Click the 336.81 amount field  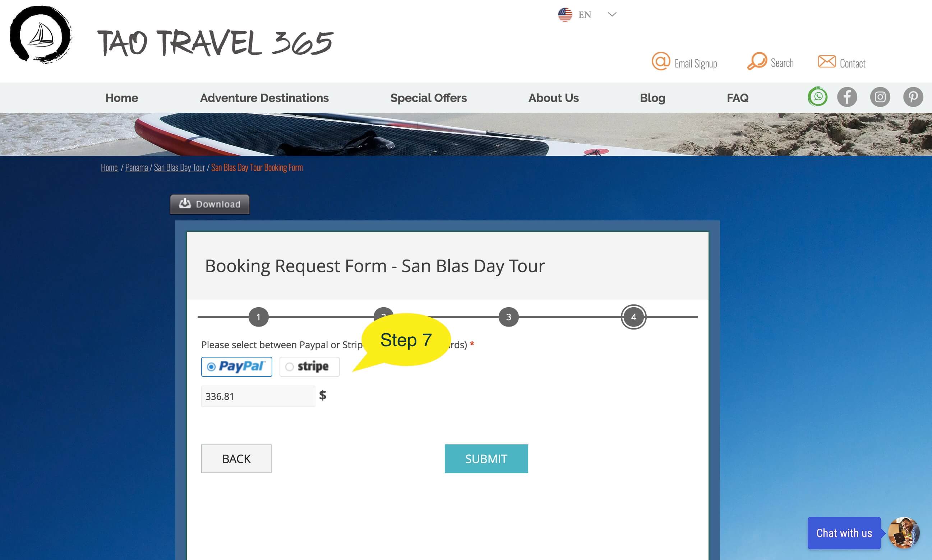pyautogui.click(x=258, y=396)
